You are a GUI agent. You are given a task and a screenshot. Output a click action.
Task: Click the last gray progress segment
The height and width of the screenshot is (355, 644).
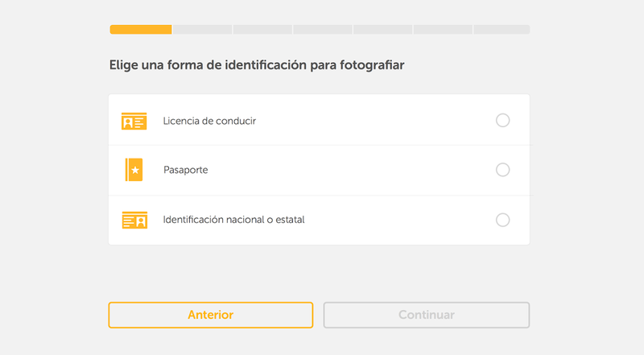[x=502, y=30]
